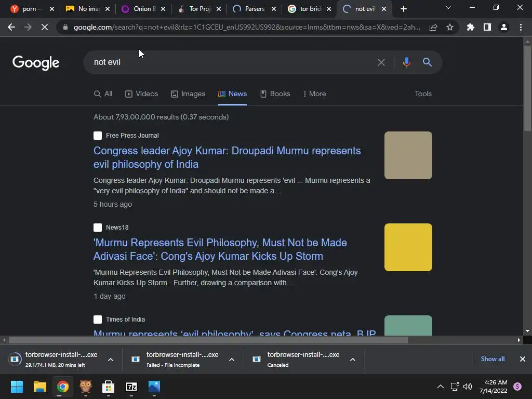Viewport: 532px width, 399px height.
Task: Open the Chrome profile avatar menu
Action: [x=504, y=27]
